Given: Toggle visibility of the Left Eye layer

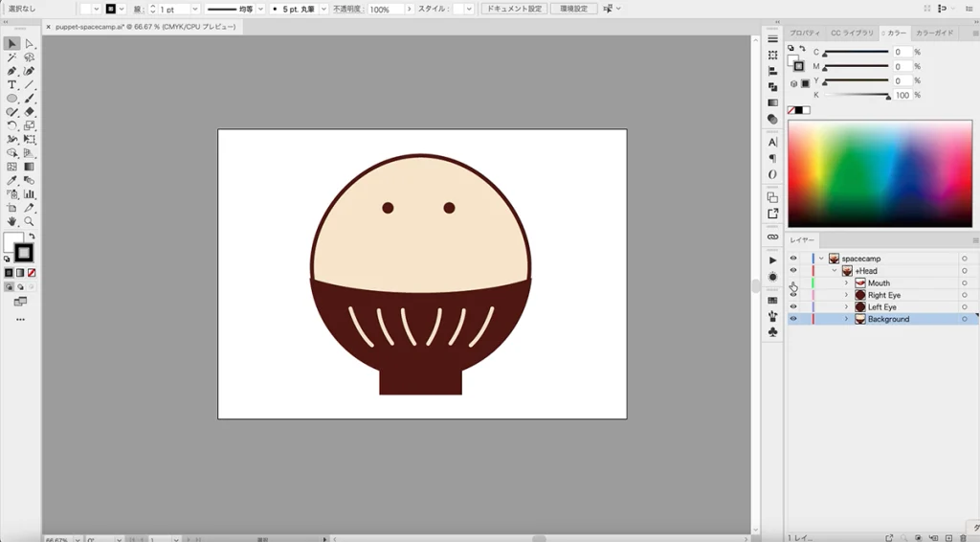Looking at the screenshot, I should pyautogui.click(x=793, y=307).
